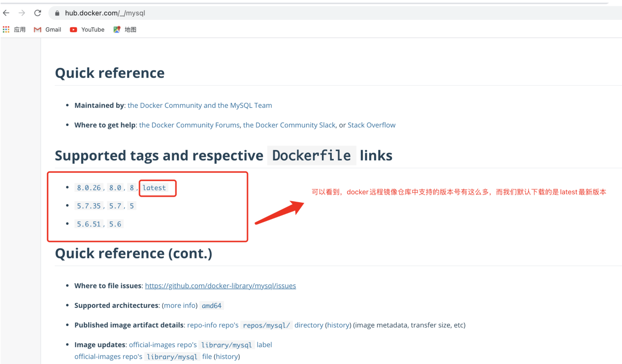Open the Image updates file (history) link
The width and height of the screenshot is (622, 364).
(x=227, y=356)
